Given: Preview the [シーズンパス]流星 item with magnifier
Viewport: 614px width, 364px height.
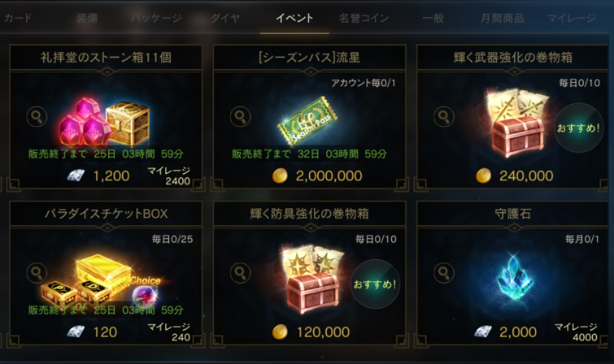Looking at the screenshot, I should (x=241, y=117).
